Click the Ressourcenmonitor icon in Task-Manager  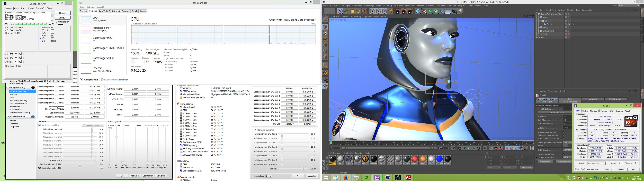coord(102,80)
